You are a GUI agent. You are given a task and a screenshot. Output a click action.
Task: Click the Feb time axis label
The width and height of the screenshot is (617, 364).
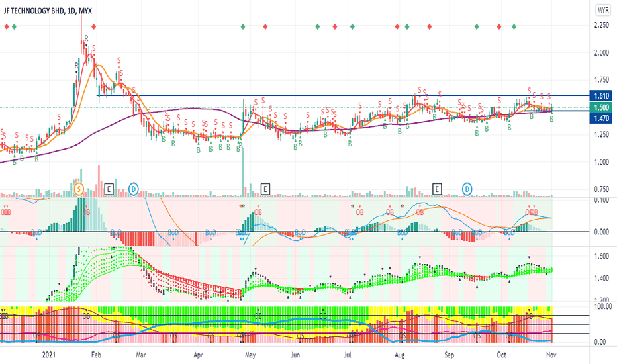(96, 355)
